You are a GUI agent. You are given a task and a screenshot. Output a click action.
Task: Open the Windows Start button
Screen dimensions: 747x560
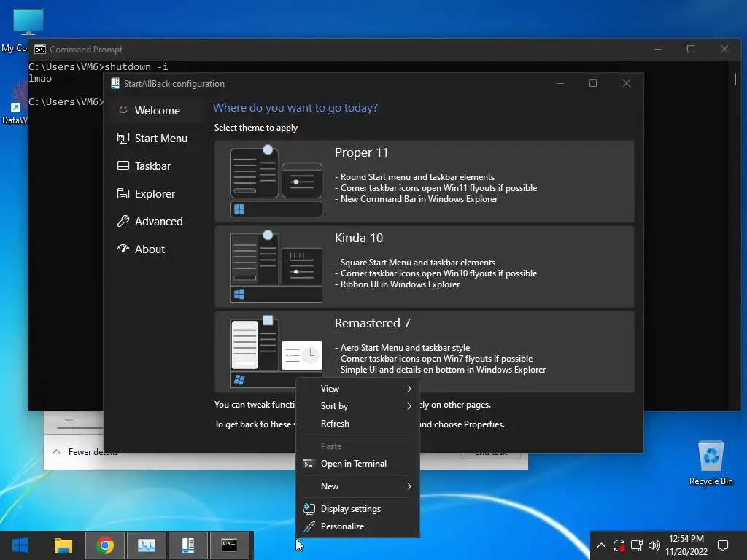point(20,545)
